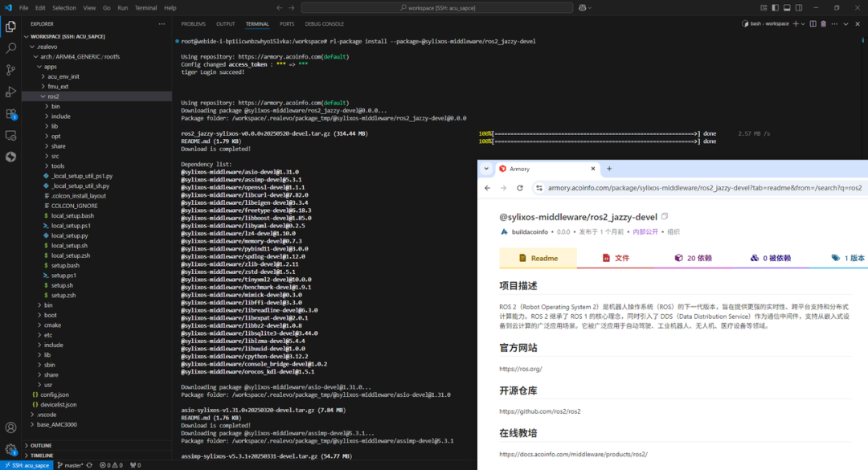Click the workspace command center search box

[436, 8]
